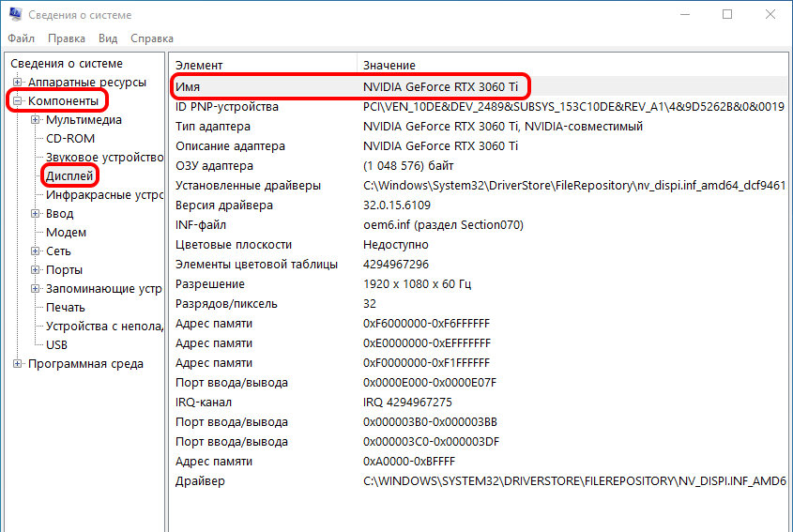Select the Разрядов/пиксель row
This screenshot has height=532, width=793.
click(x=479, y=304)
